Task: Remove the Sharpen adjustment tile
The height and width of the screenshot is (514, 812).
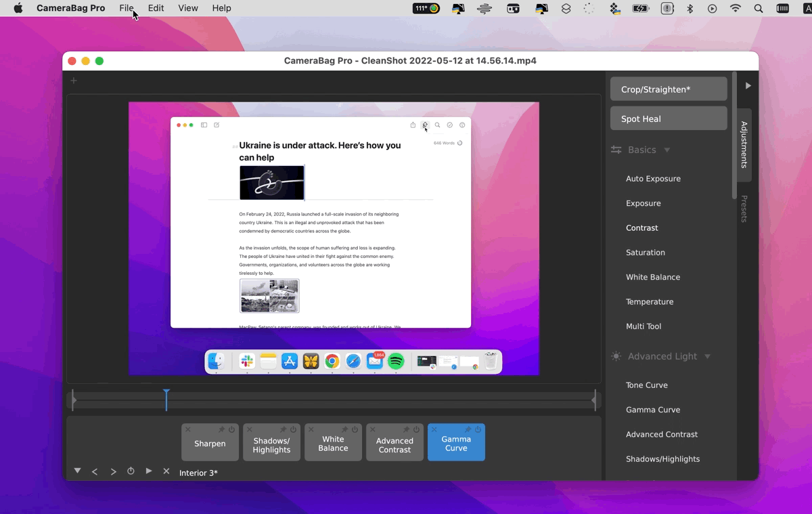Action: (188, 430)
